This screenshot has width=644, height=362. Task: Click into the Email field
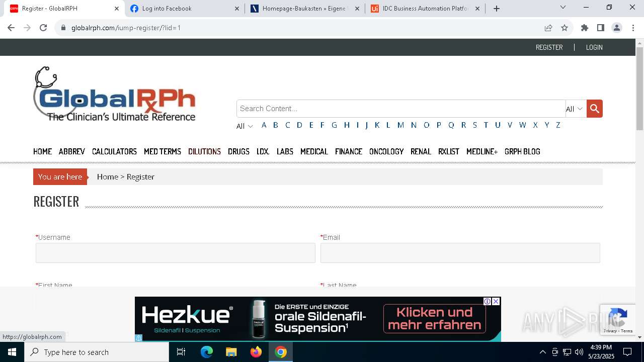pyautogui.click(x=460, y=253)
